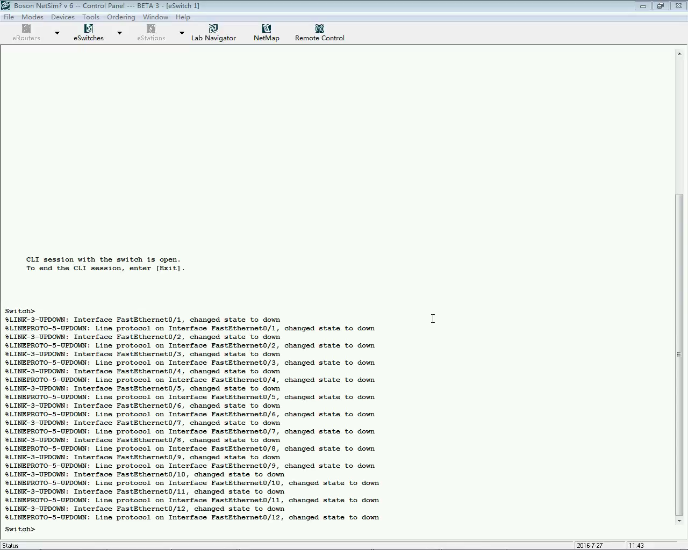The image size is (688, 550).
Task: Click the 'To end the CLI session' line
Action: click(105, 268)
